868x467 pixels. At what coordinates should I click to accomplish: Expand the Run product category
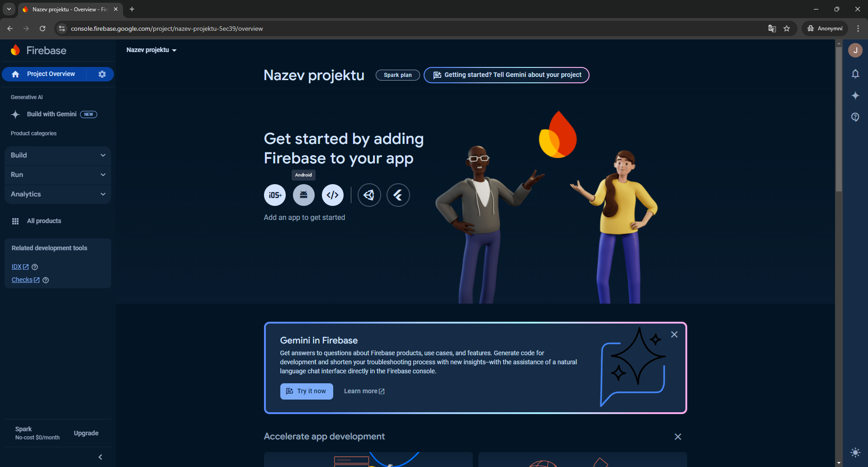58,175
